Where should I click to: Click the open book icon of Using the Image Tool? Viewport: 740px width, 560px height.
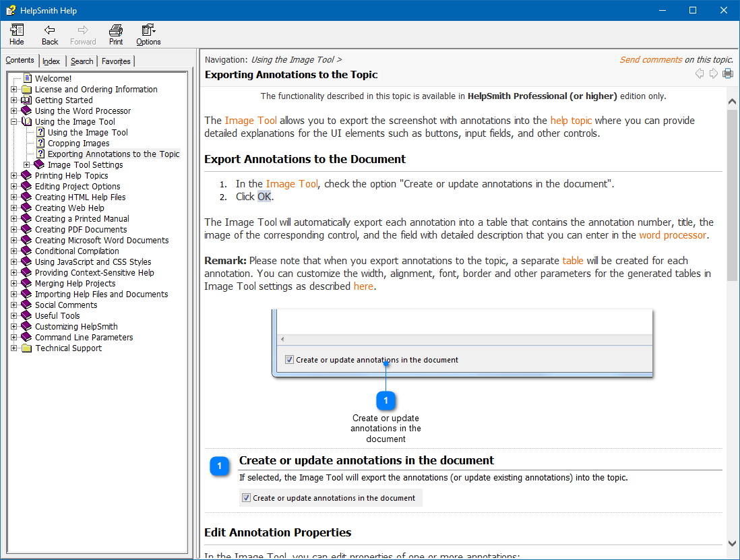pos(27,122)
